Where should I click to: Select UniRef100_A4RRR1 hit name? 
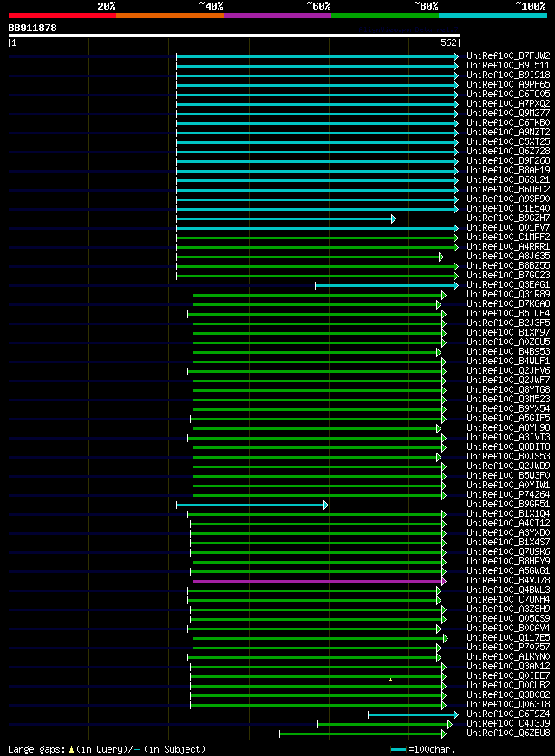coord(508,246)
